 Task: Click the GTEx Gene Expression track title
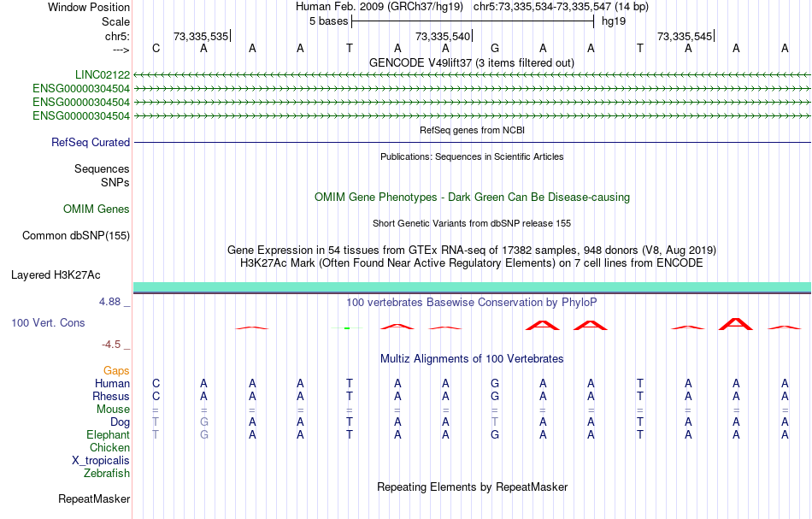[x=472, y=251]
